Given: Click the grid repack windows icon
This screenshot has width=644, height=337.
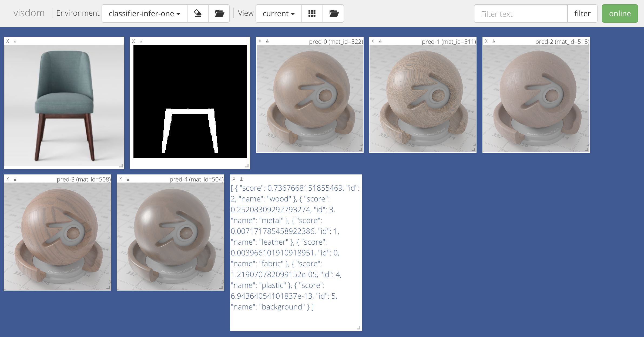Looking at the screenshot, I should click(x=312, y=14).
